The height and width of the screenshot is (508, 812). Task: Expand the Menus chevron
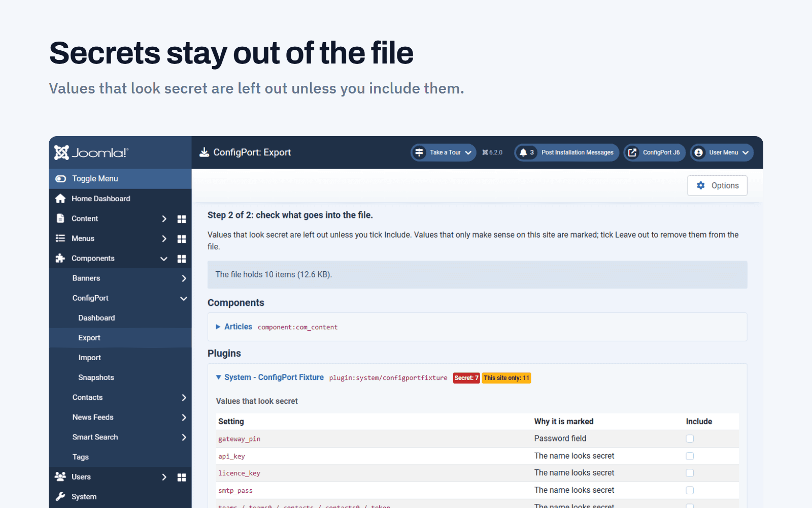point(164,238)
